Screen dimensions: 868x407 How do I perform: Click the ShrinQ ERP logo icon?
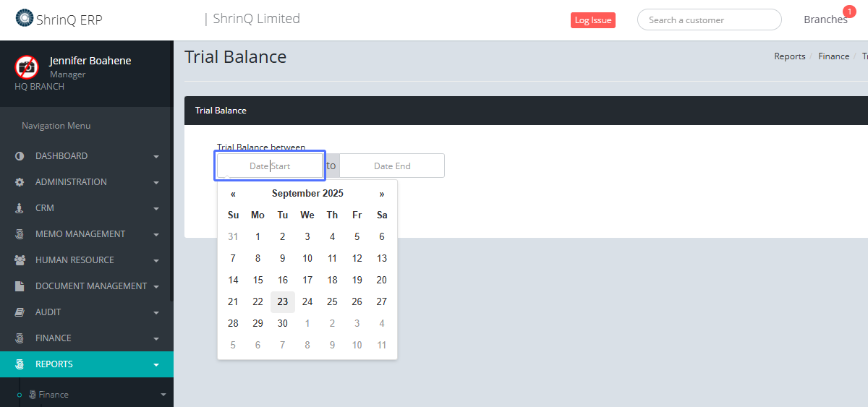pyautogui.click(x=25, y=18)
